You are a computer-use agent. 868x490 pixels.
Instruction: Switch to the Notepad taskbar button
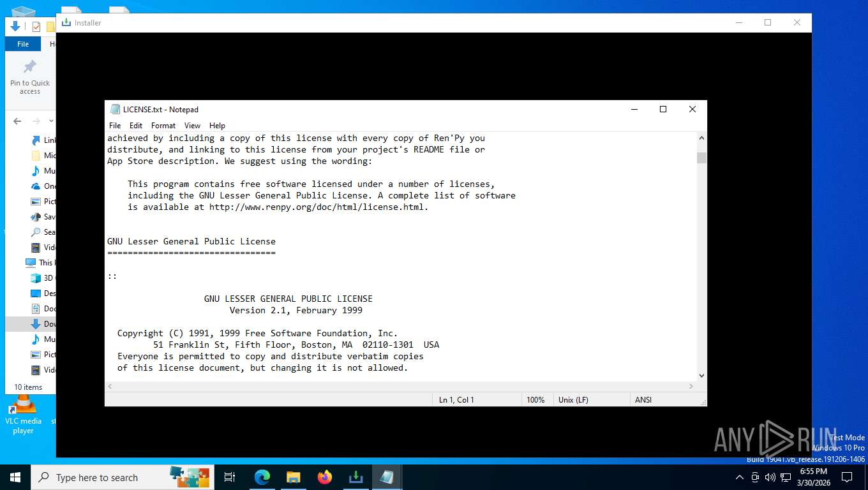click(x=387, y=477)
